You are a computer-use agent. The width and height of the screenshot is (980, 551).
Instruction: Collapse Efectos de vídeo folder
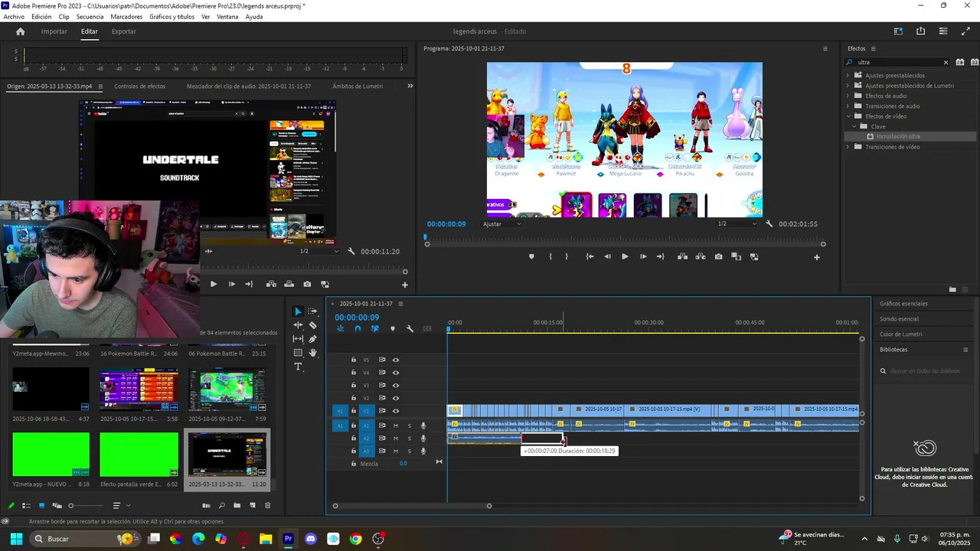pyautogui.click(x=848, y=116)
